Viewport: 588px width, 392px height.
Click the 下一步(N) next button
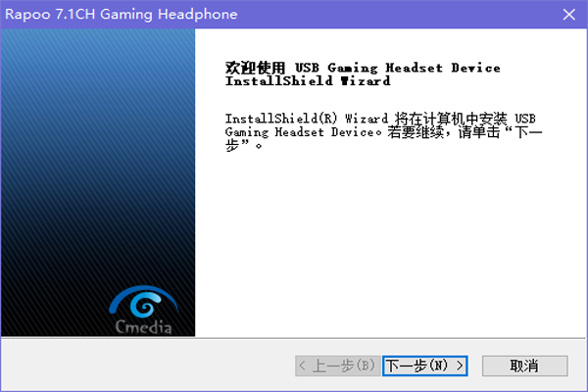(x=425, y=366)
